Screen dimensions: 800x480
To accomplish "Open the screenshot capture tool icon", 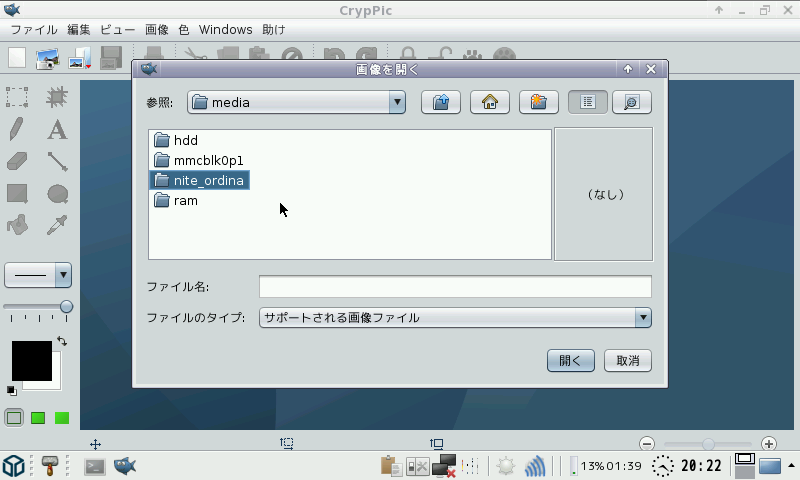I will click(x=47, y=58).
